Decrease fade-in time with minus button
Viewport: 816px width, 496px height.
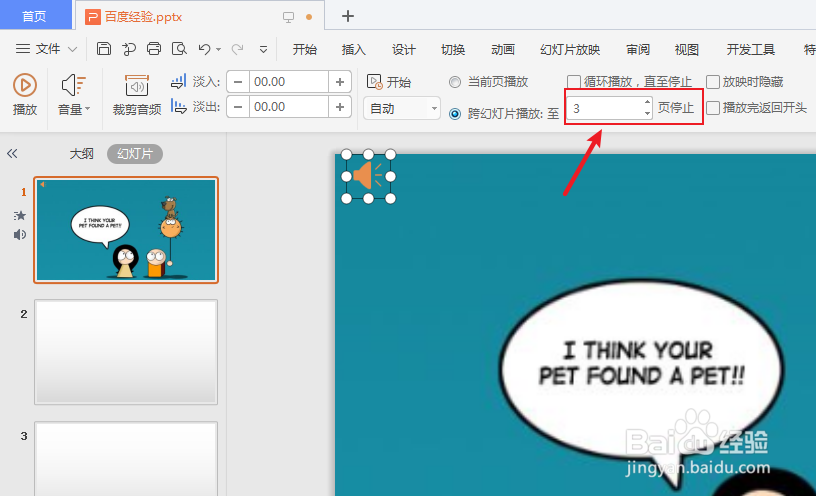coord(238,82)
